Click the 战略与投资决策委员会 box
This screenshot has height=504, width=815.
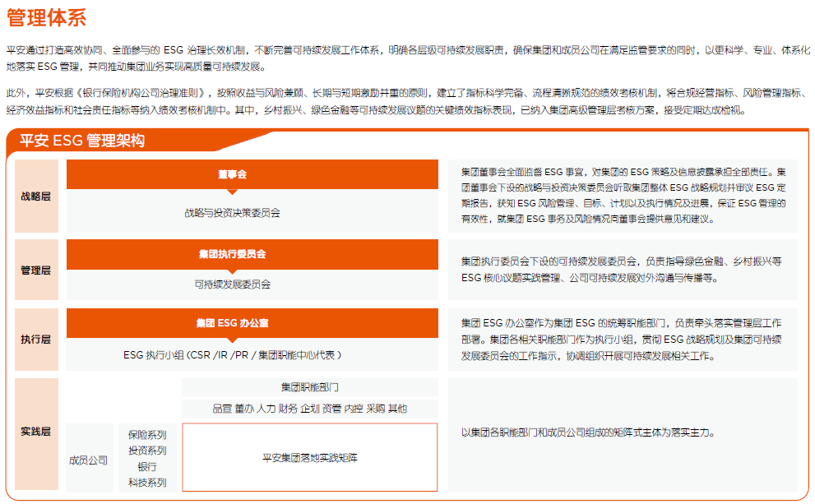(232, 212)
